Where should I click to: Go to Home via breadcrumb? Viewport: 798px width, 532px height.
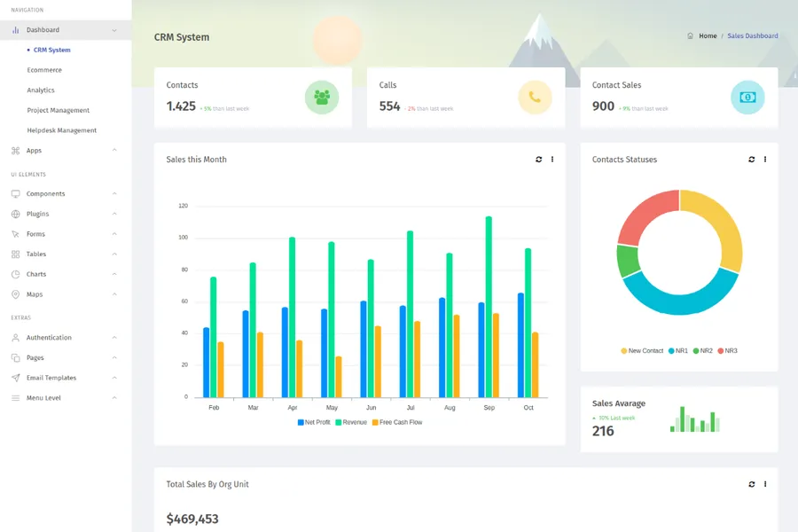tap(707, 36)
